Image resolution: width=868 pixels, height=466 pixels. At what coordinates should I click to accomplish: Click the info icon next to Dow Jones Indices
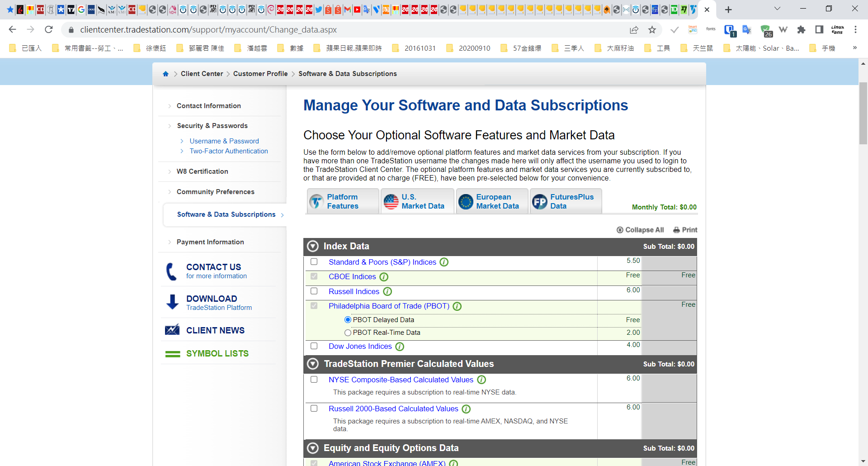[400, 347]
